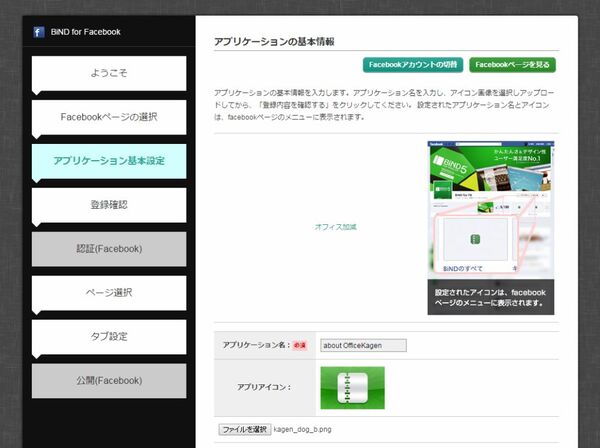
Task: Select 認証(Facebook) step
Action: pos(109,249)
